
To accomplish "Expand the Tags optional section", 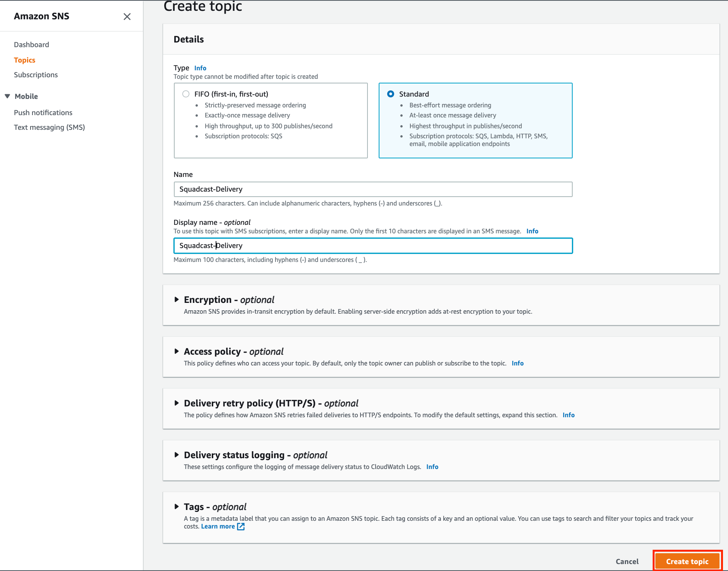I will coord(177,506).
